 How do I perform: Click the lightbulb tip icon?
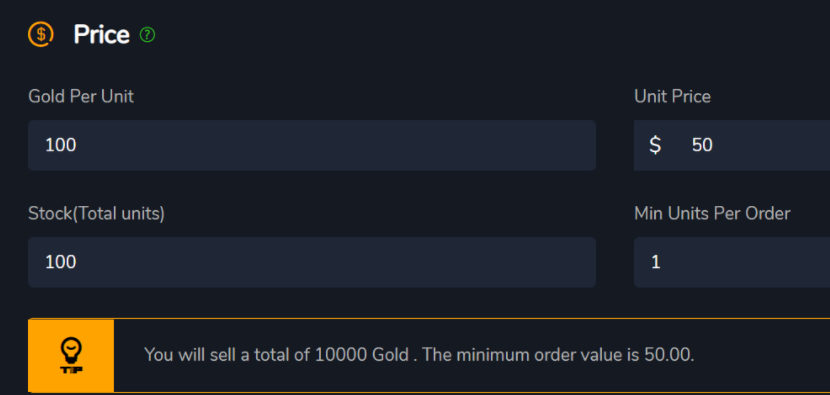tap(71, 350)
